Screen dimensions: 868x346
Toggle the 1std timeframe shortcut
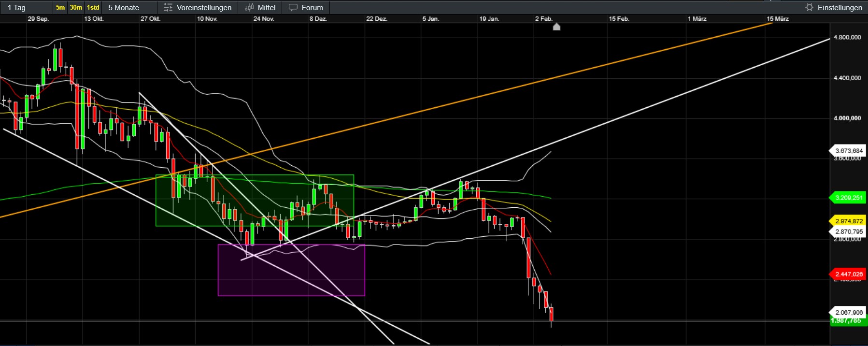click(93, 7)
